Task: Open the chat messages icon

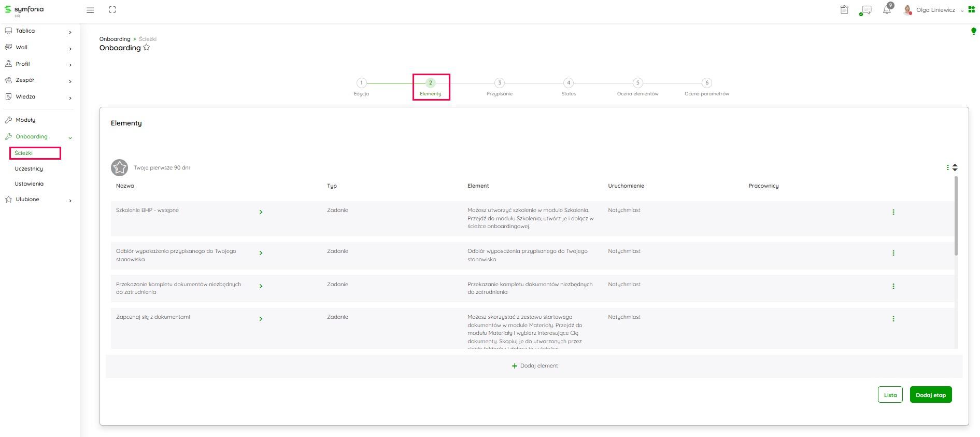Action: point(865,10)
